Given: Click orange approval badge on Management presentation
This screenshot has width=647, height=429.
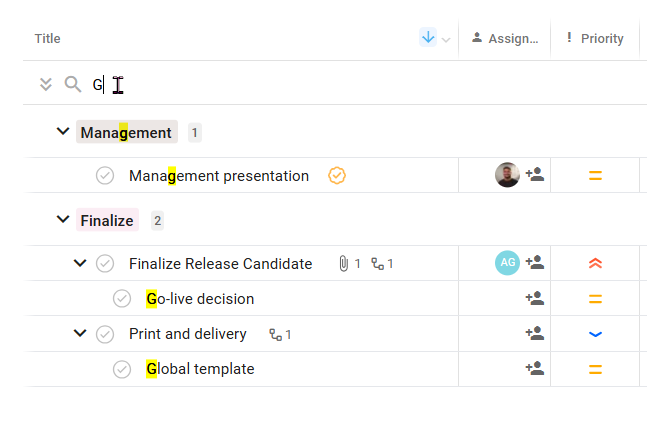Looking at the screenshot, I should point(337,176).
